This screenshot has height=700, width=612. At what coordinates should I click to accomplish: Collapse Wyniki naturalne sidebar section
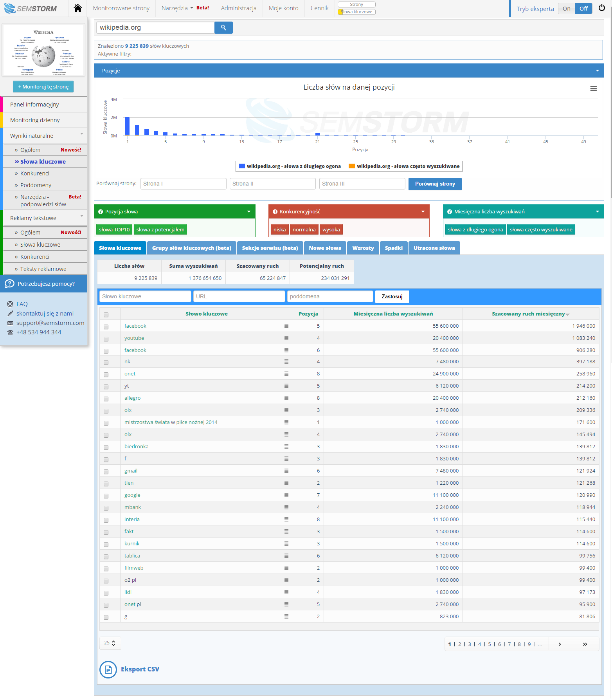click(x=82, y=134)
